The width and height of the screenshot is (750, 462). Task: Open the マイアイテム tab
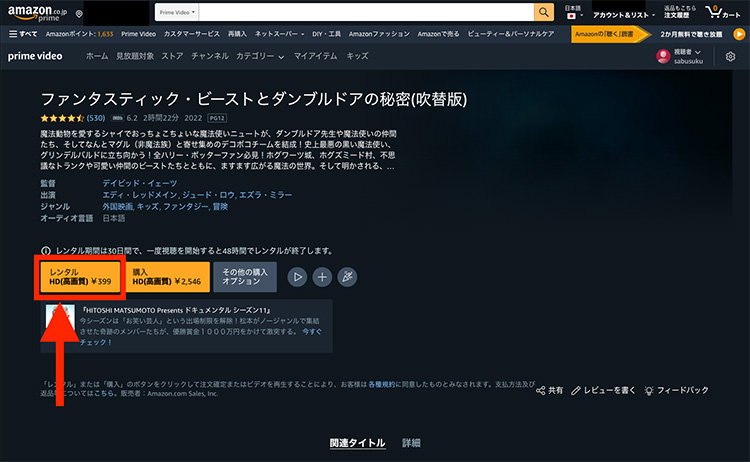(x=315, y=56)
